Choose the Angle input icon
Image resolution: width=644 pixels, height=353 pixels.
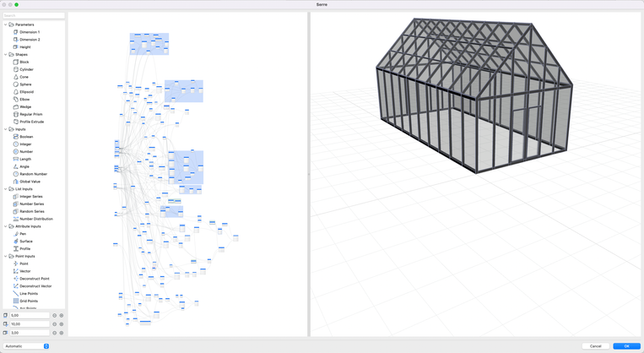15,166
